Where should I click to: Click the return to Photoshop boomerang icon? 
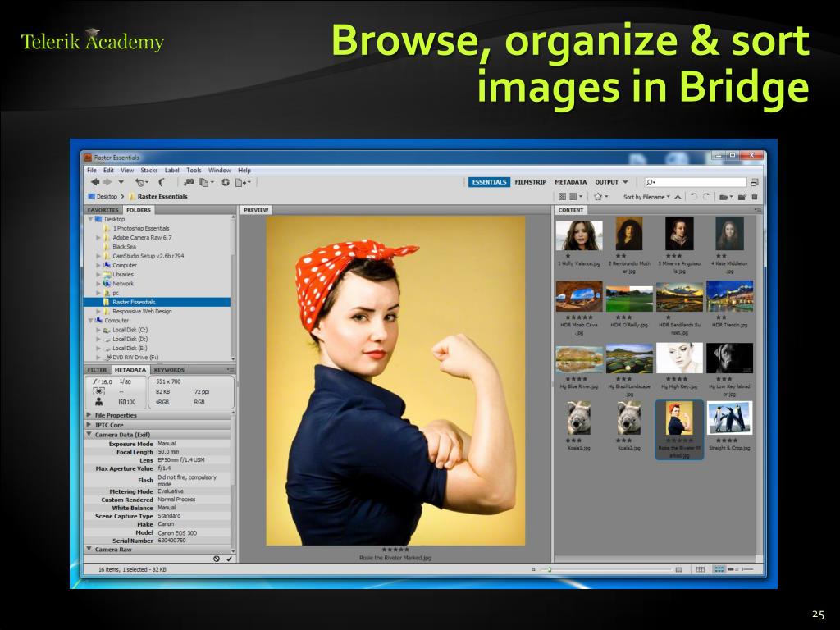(x=162, y=183)
